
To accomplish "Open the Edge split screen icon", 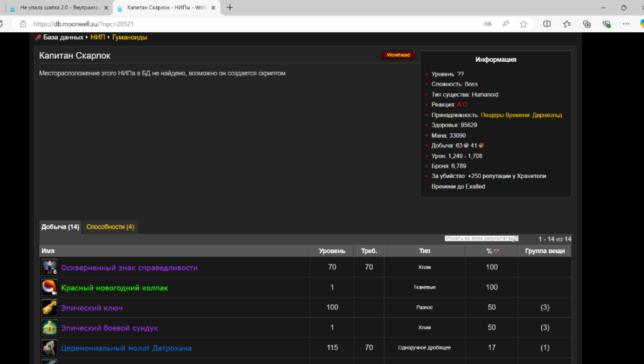I will coord(547,24).
